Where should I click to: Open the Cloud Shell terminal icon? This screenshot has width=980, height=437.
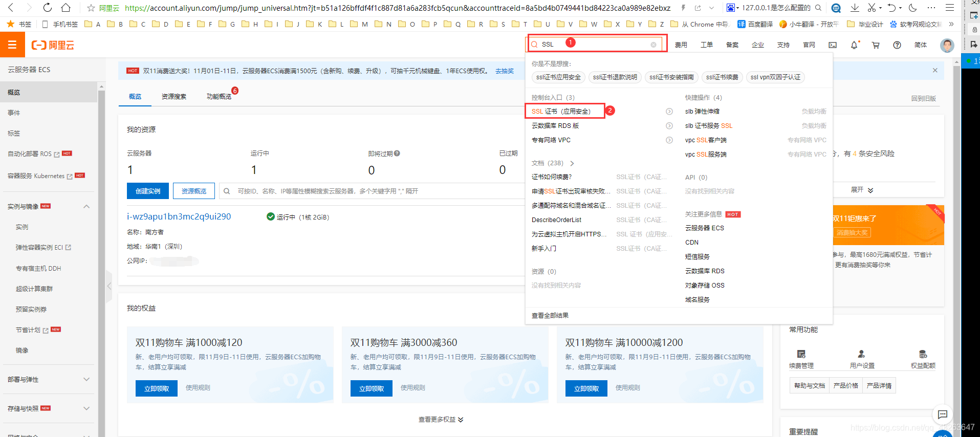point(833,45)
